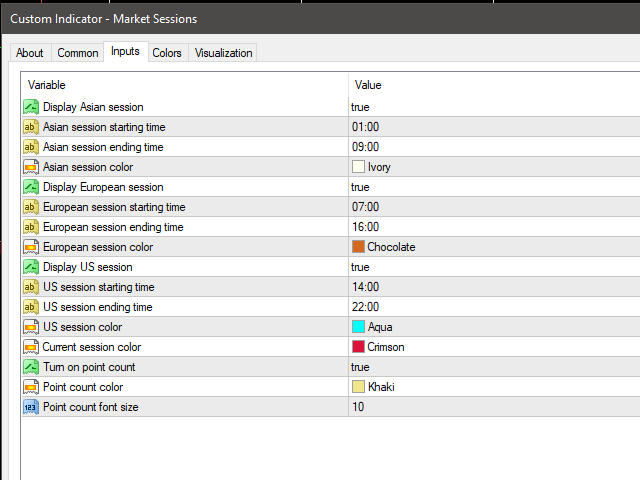Screen dimensions: 640x480
Task: Open the Visualization tab
Action: point(224,53)
